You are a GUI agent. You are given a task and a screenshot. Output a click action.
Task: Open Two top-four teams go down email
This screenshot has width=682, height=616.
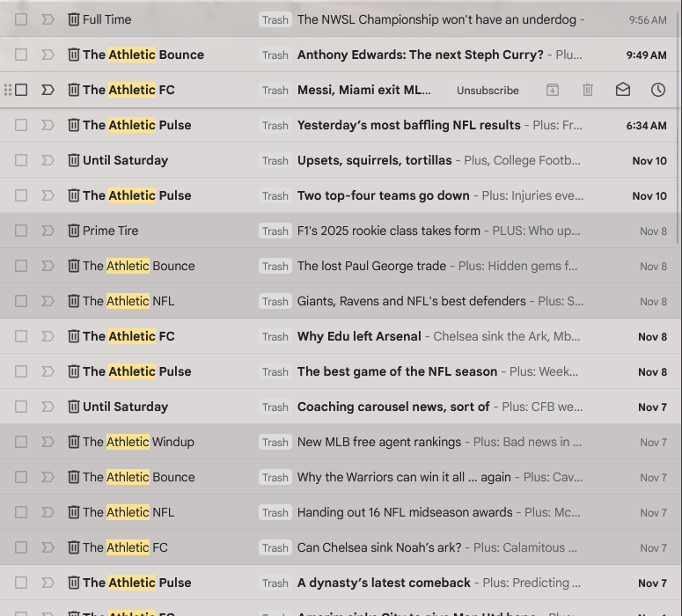click(383, 195)
